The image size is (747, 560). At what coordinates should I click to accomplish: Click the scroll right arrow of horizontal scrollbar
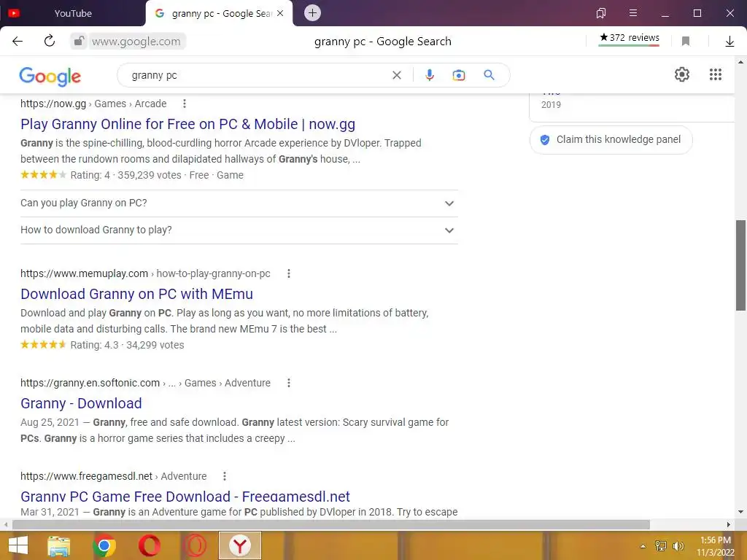pyautogui.click(x=729, y=525)
